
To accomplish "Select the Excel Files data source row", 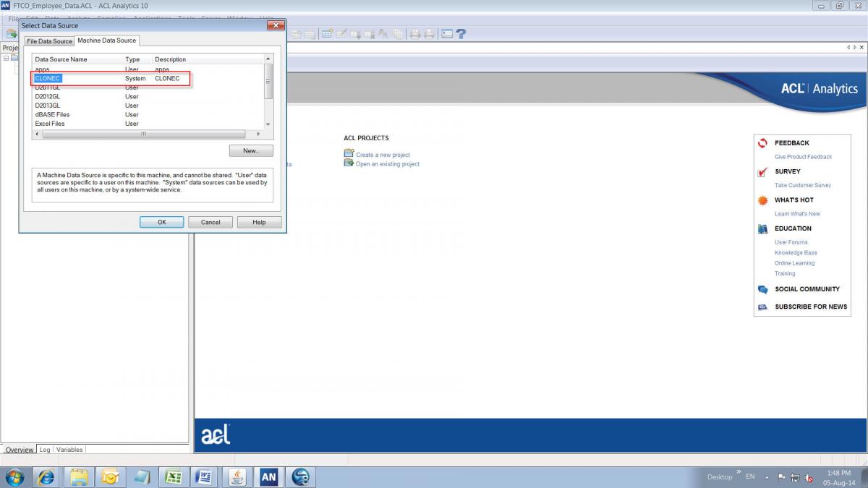I will tap(148, 124).
